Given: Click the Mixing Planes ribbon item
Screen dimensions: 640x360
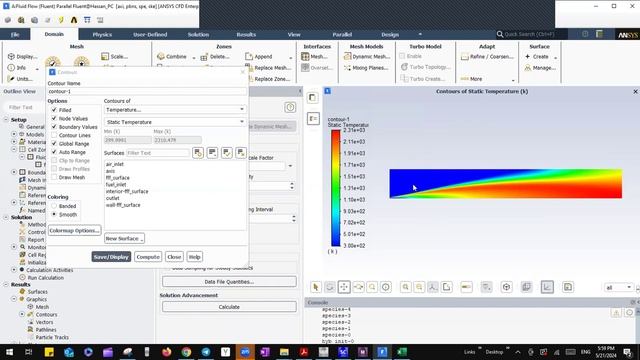Looking at the screenshot, I should (366, 67).
